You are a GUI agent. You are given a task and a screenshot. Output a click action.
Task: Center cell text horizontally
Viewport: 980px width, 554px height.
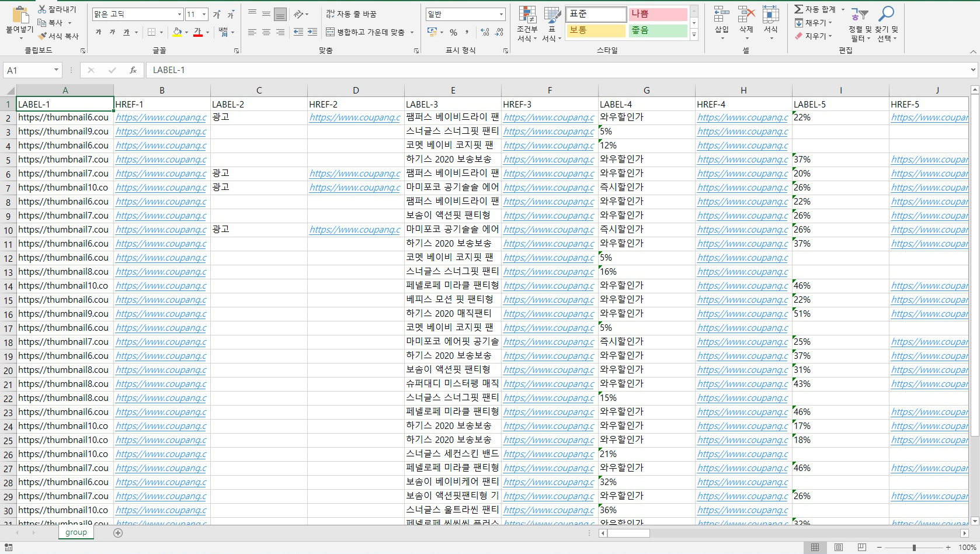click(266, 32)
